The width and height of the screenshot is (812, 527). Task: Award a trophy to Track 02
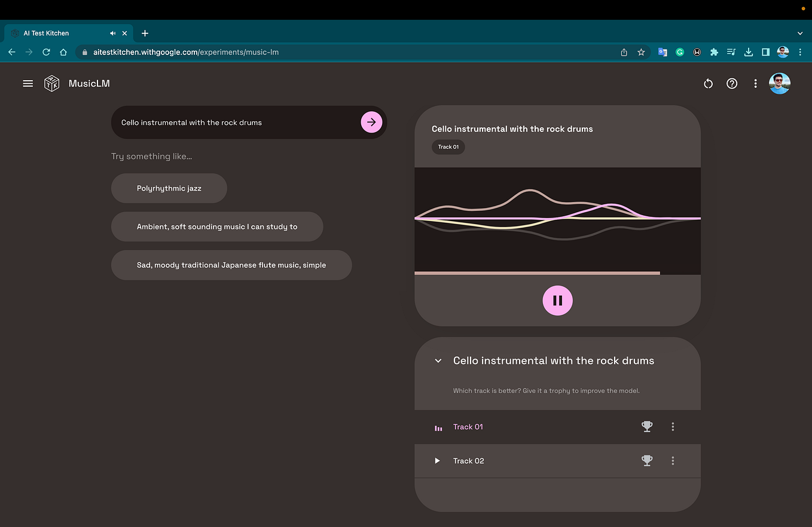tap(646, 461)
